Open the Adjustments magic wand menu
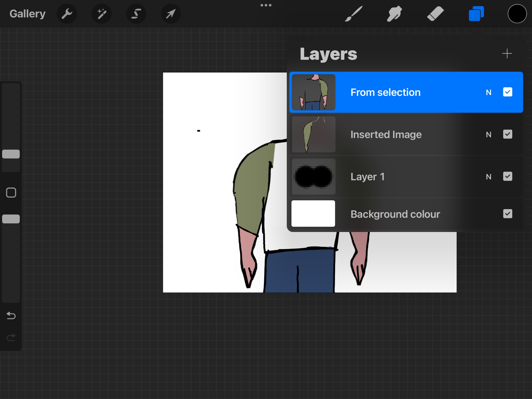 (x=101, y=13)
